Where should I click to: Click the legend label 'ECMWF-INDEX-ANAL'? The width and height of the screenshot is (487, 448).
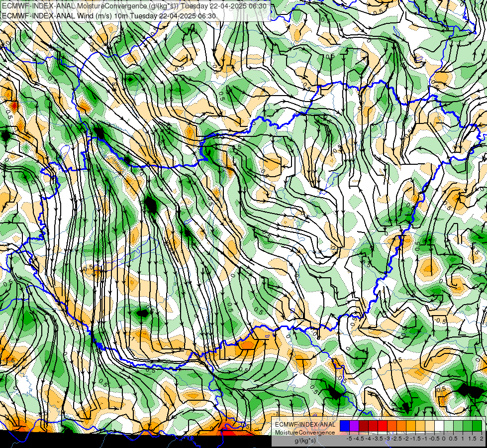coord(305,425)
